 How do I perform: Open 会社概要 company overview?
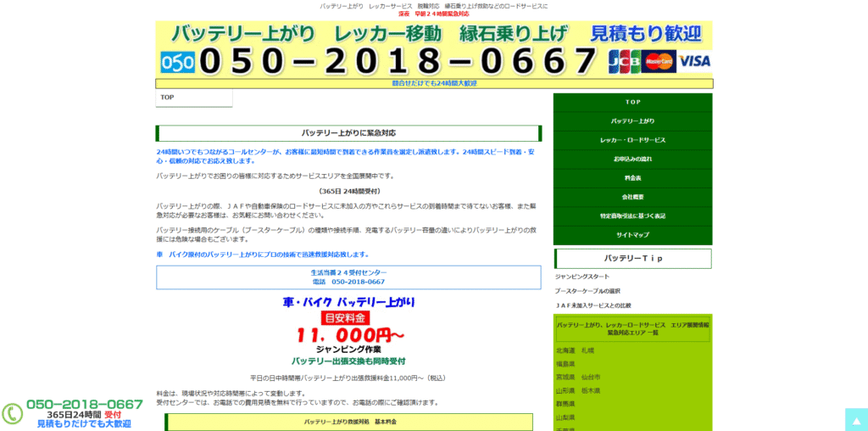(632, 197)
